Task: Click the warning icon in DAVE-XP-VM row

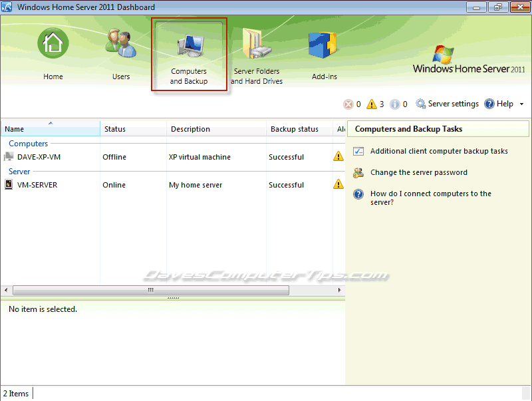Action: coord(338,156)
